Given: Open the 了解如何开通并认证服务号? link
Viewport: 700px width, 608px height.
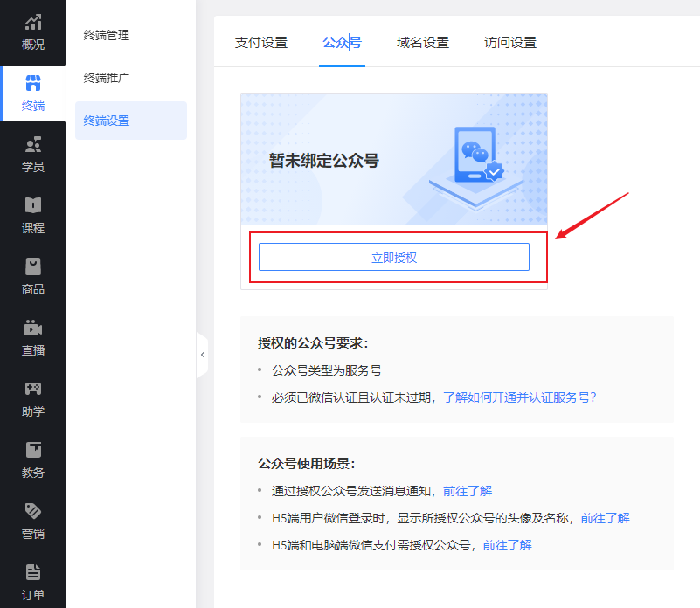Looking at the screenshot, I should [x=520, y=397].
